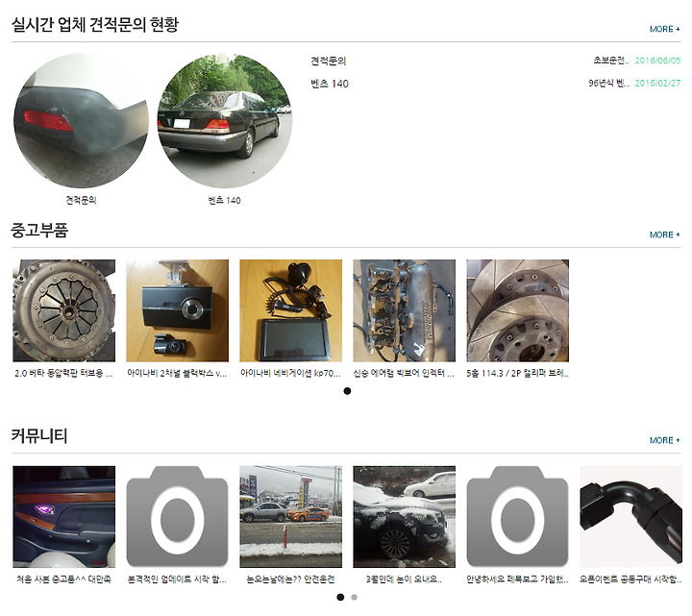The width and height of the screenshot is (692, 616).
Task: Select the clutch pressure plate thumbnail
Action: tap(64, 310)
